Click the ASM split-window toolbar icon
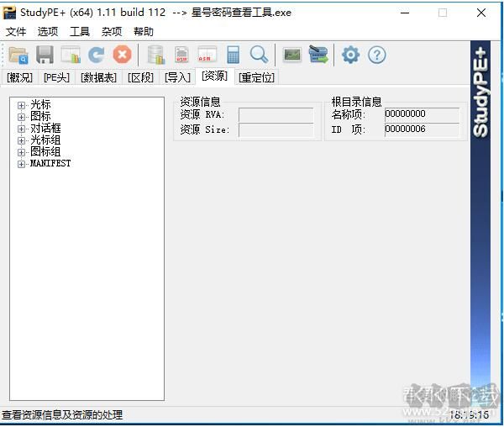 click(207, 55)
